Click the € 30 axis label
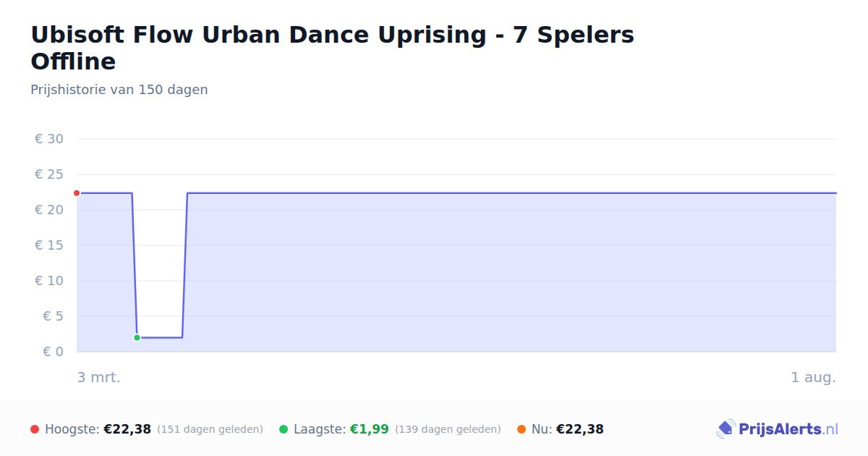The height and width of the screenshot is (456, 868). coord(49,139)
